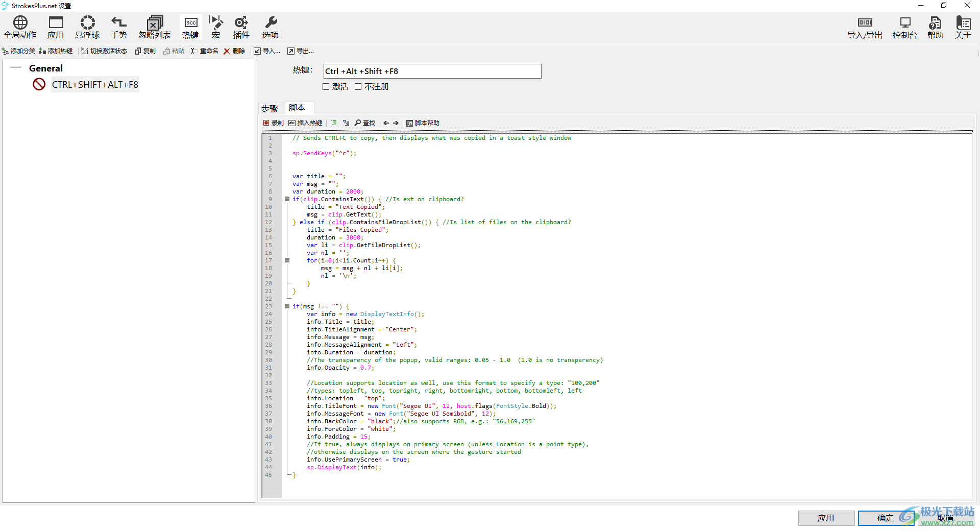Click 切换激活状态 to toggle active state
The image size is (980, 531).
(104, 51)
